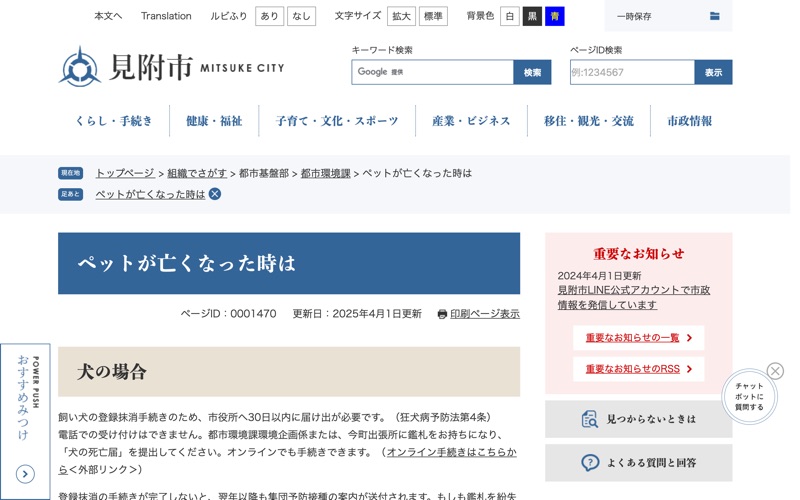Open the 子育て・文化・スポーツ menu
The height and width of the screenshot is (500, 800).
(x=337, y=121)
